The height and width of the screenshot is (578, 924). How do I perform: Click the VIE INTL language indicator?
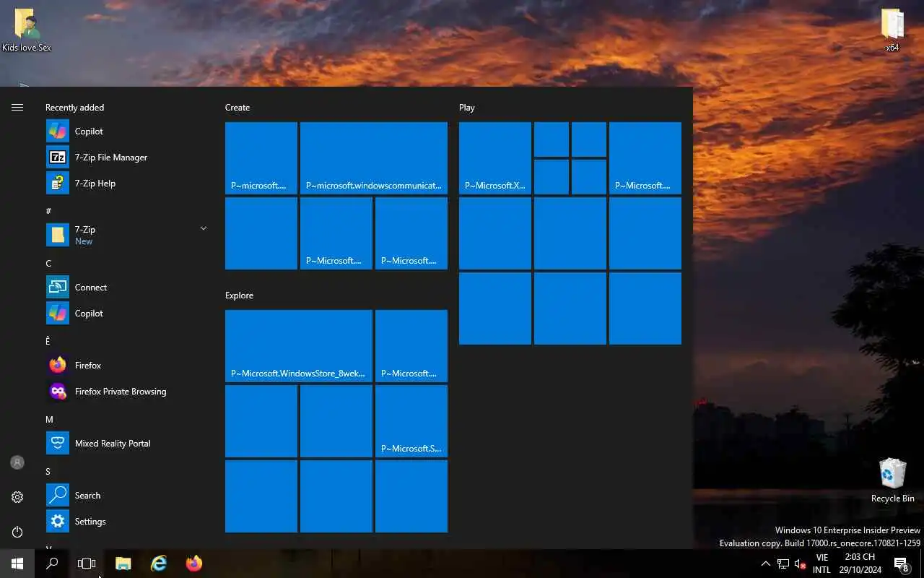coord(821,564)
